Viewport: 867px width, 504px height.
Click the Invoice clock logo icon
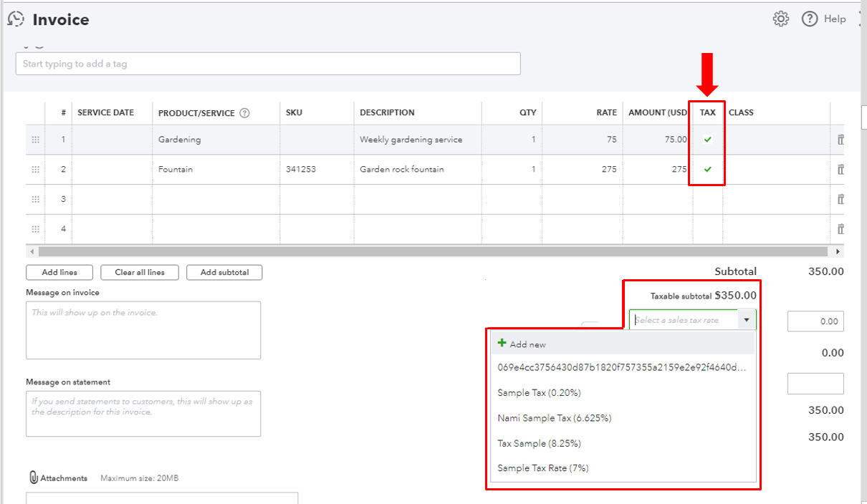[16, 19]
